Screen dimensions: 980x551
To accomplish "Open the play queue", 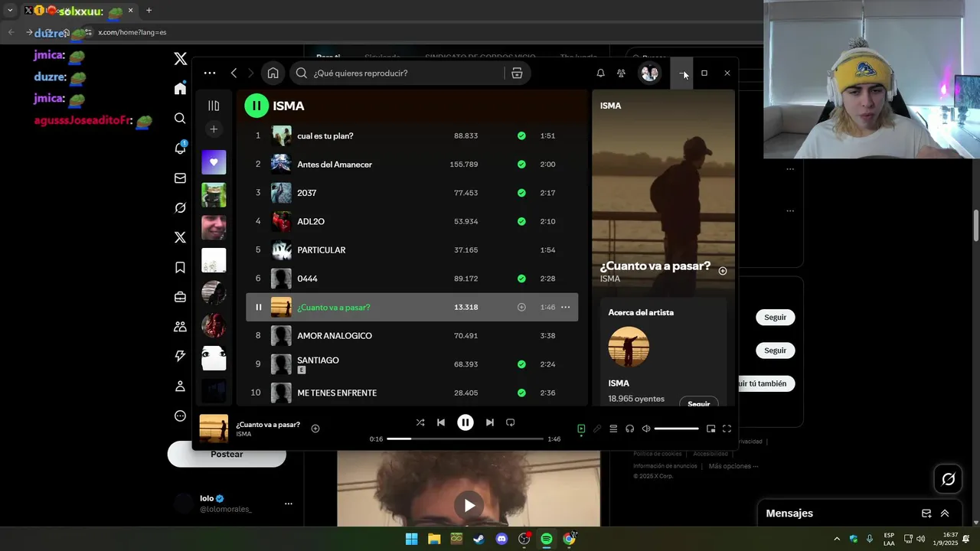I will [x=613, y=429].
